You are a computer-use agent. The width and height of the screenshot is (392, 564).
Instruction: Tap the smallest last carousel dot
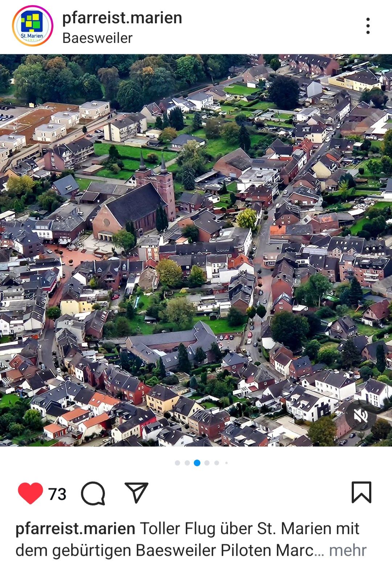click(226, 463)
